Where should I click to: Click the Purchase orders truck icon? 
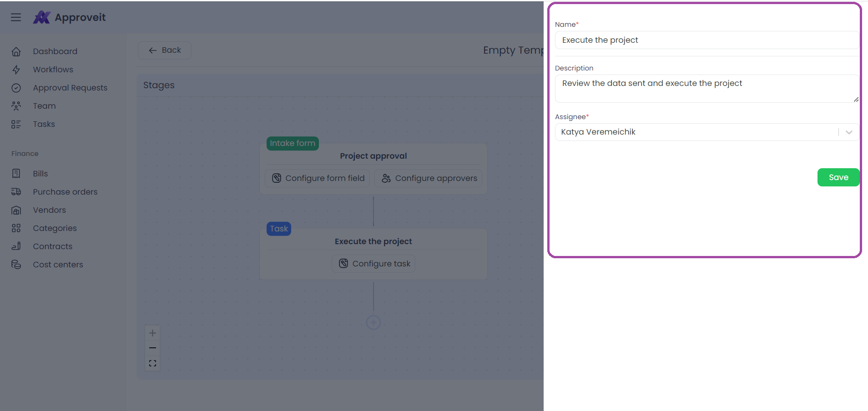16,192
